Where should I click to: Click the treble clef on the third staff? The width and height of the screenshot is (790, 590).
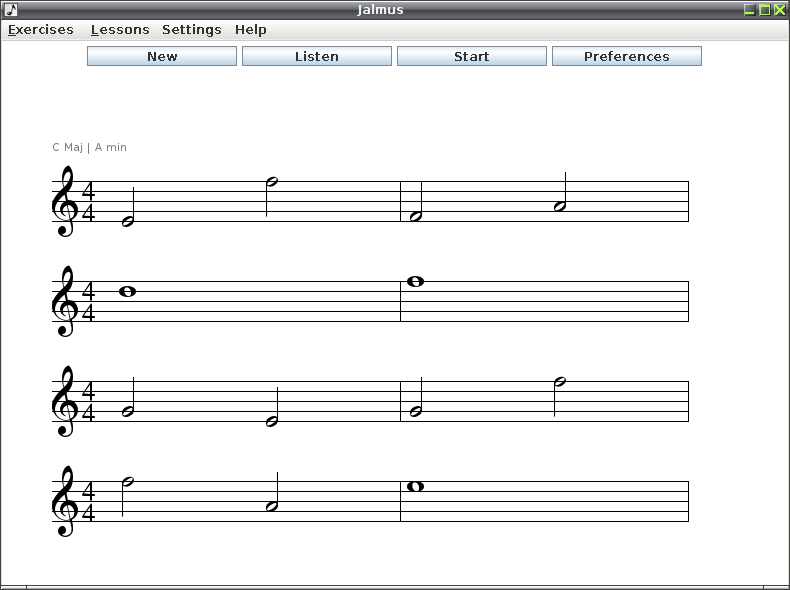(x=65, y=401)
